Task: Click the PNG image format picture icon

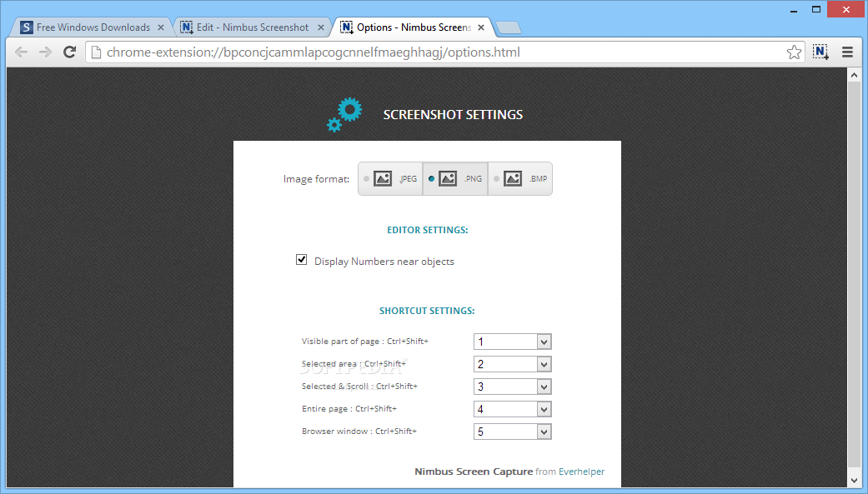Action: (448, 178)
